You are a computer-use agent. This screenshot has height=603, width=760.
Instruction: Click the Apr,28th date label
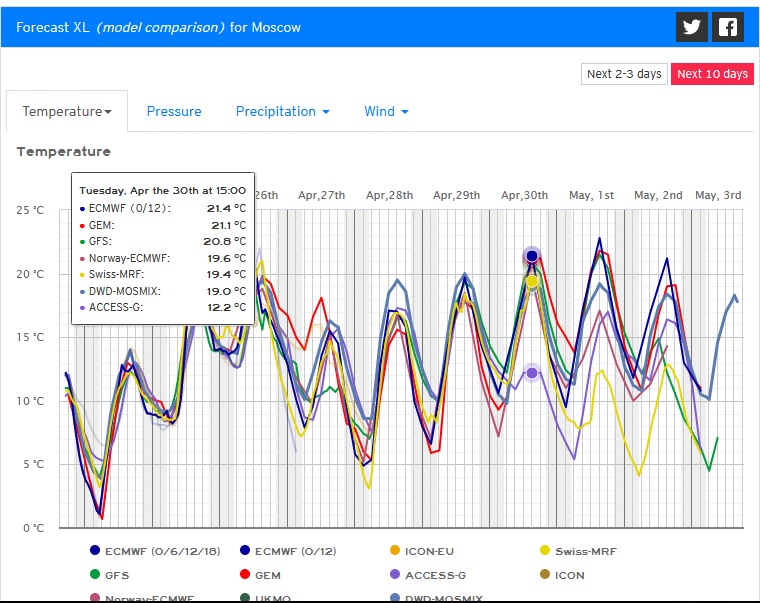tap(389, 195)
